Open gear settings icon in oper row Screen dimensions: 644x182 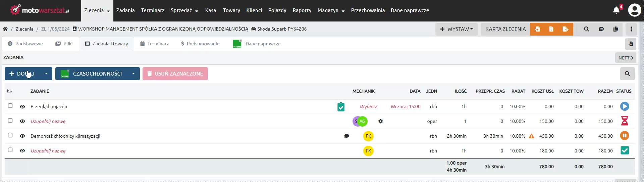pos(380,121)
